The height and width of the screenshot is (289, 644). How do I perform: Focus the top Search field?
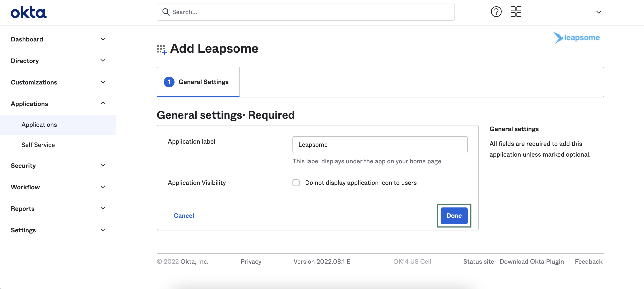(305, 12)
